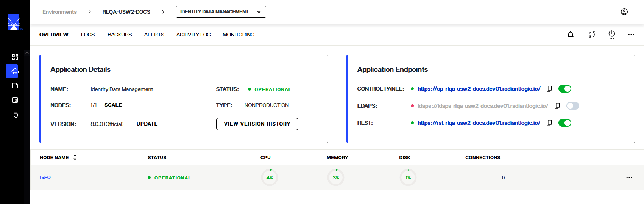Copy the REST endpoint URL
The image size is (644, 204).
549,123
